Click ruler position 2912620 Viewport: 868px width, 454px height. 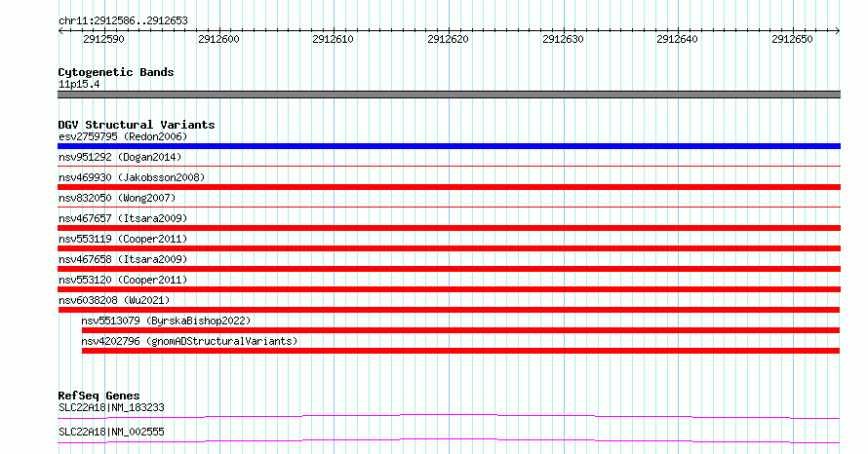point(448,39)
